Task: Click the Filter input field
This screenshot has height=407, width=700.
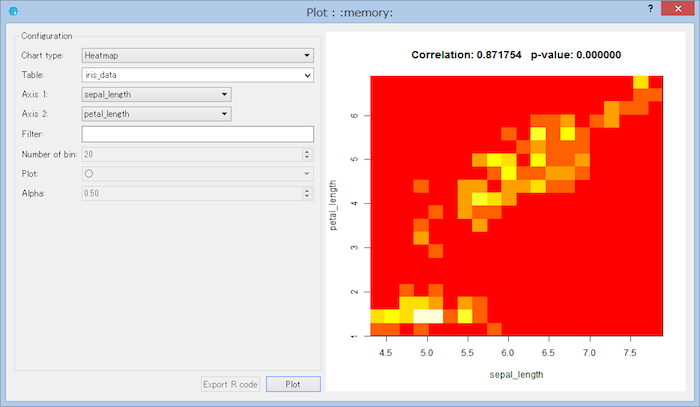Action: [197, 134]
